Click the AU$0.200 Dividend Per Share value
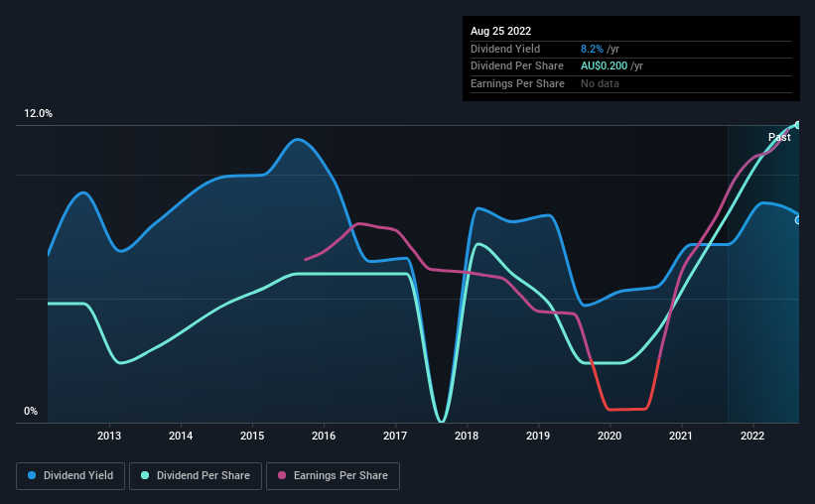 click(604, 66)
